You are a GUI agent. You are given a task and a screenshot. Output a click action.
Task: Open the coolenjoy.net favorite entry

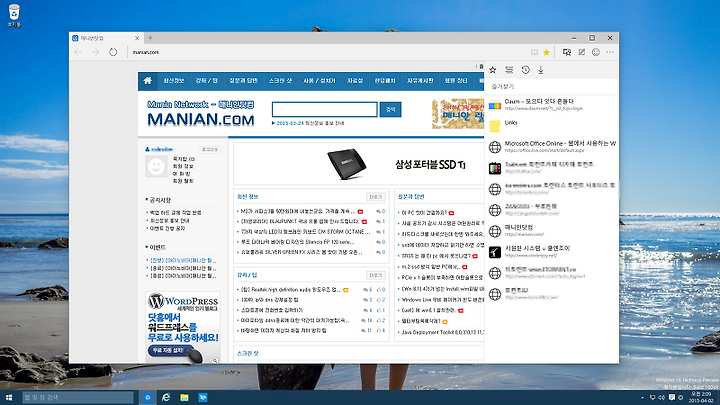(x=551, y=252)
